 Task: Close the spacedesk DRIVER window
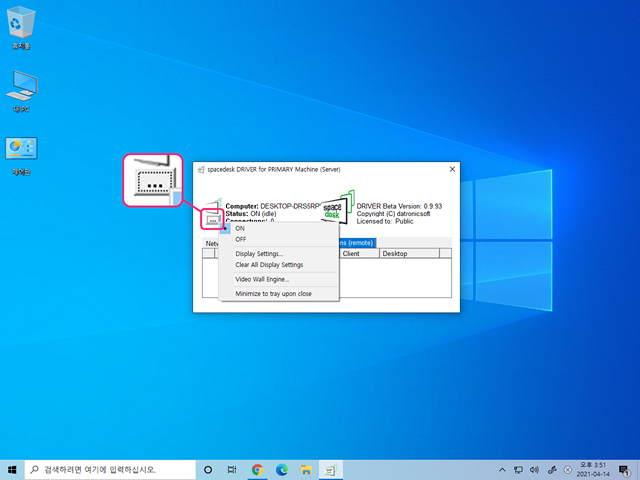tap(452, 170)
